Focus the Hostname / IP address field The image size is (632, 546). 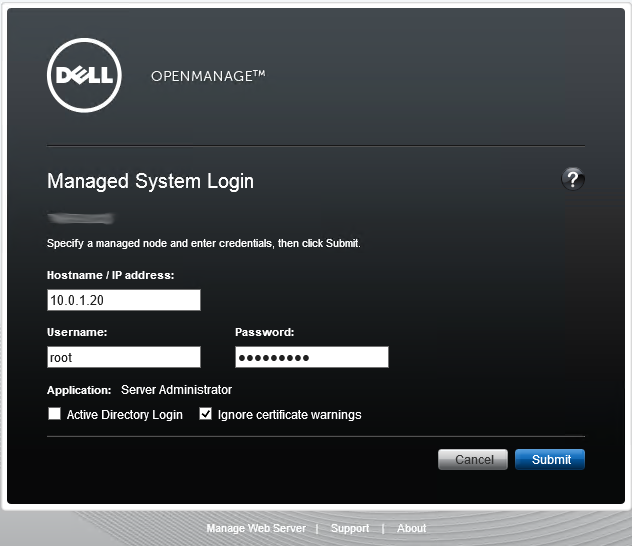click(124, 300)
